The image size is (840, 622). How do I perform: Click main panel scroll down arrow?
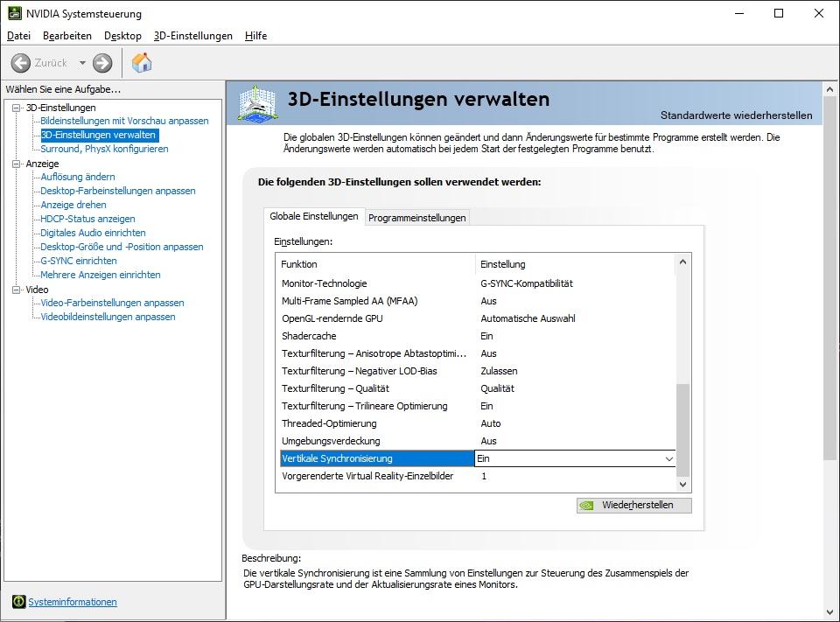coord(829,612)
